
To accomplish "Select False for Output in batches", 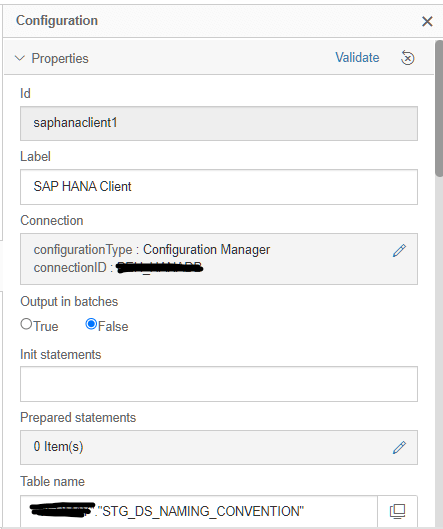I will (91, 324).
